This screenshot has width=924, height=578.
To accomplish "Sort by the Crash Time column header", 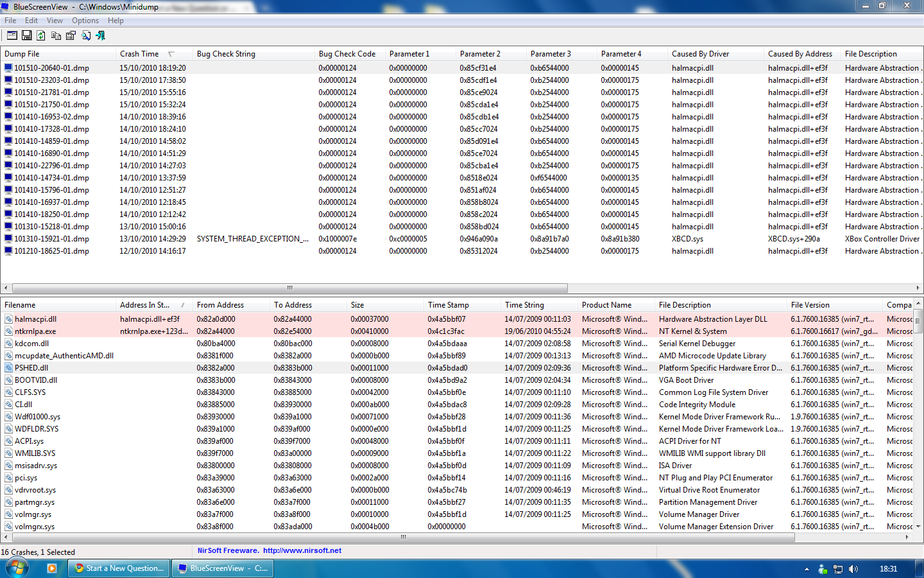I will click(x=153, y=54).
